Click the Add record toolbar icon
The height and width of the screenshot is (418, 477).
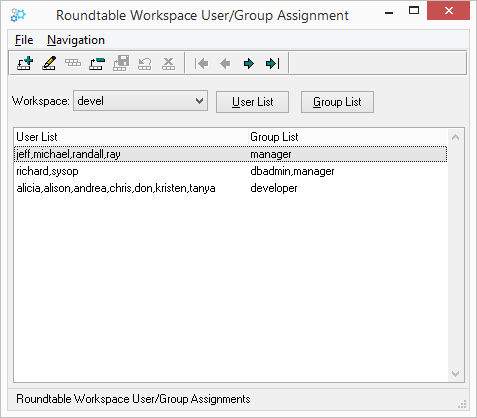[25, 63]
